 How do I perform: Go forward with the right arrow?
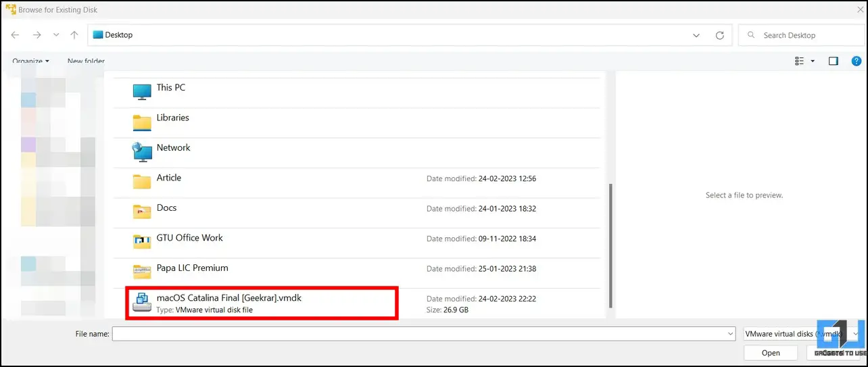pos(37,35)
